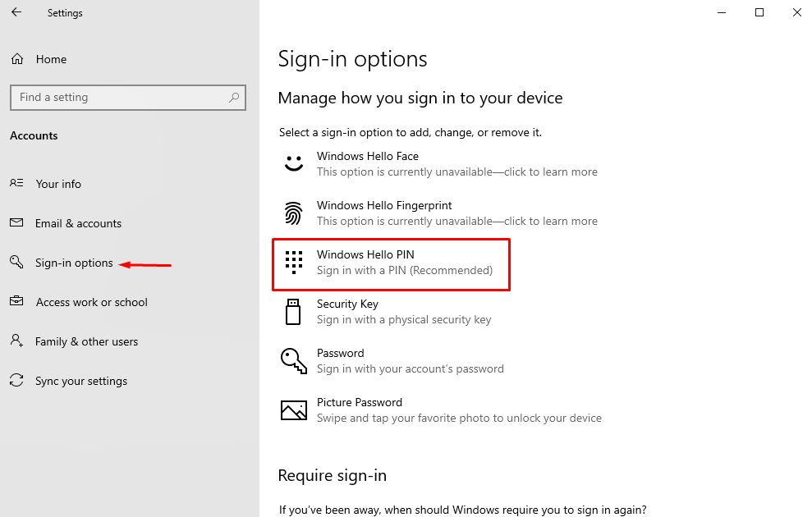The height and width of the screenshot is (517, 812).
Task: Open Sign-in options in the sidebar
Action: point(74,262)
